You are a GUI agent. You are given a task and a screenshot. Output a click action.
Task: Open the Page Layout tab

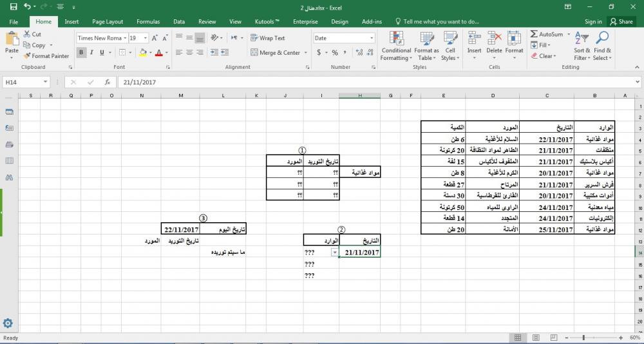[108, 21]
